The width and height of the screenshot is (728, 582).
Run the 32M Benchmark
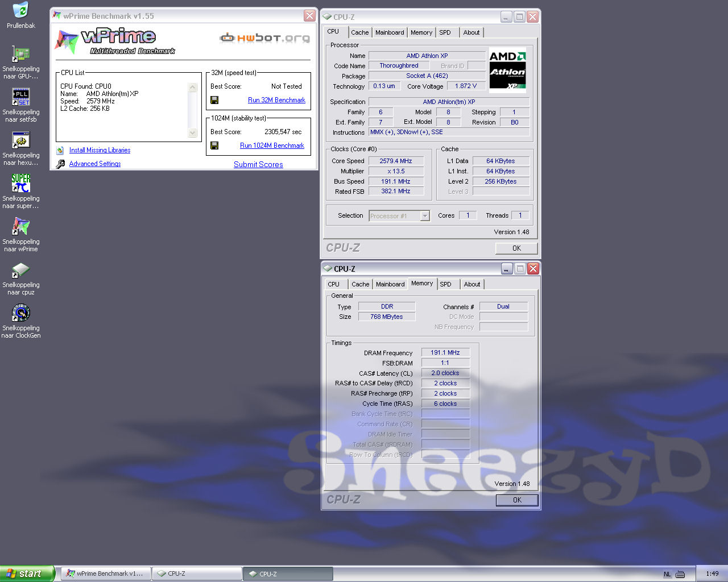coord(276,100)
